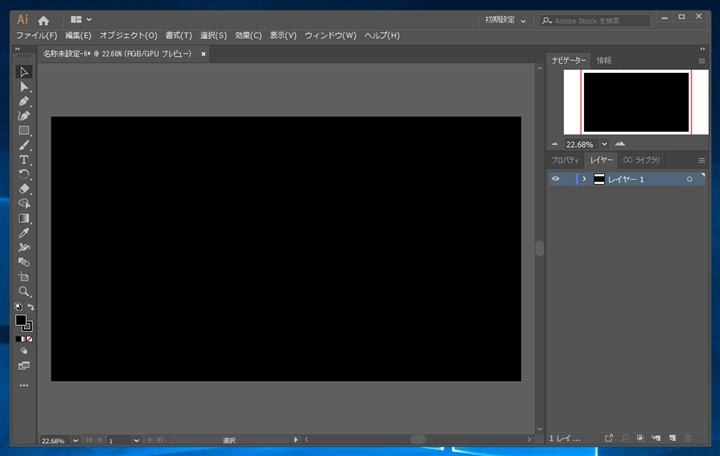Click target circle of レイヤー 1
This screenshot has width=720, height=456.
[x=689, y=179]
